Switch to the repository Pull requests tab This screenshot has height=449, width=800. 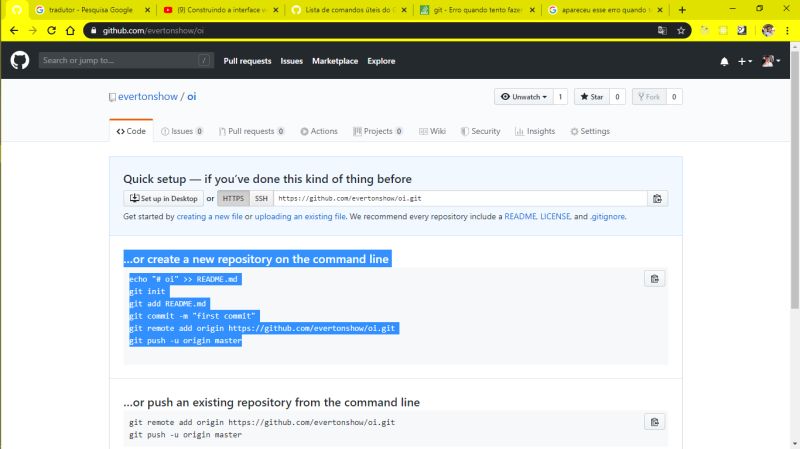[x=252, y=131]
